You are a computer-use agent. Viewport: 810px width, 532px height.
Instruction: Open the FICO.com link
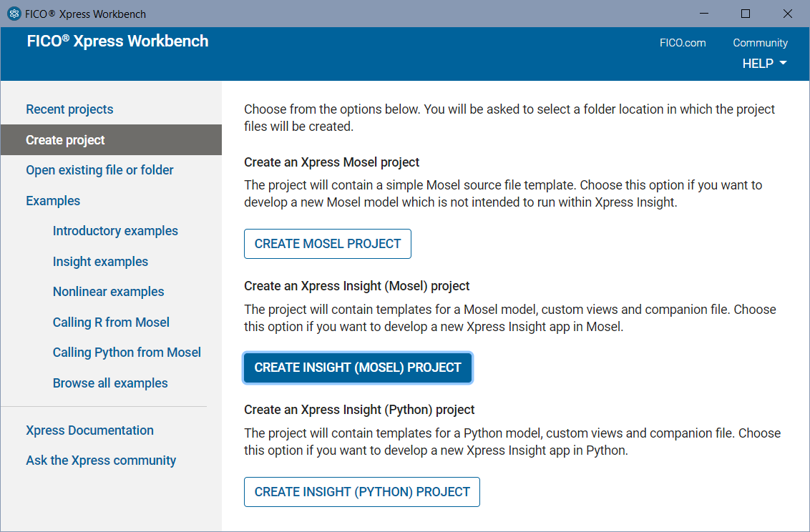tap(682, 43)
